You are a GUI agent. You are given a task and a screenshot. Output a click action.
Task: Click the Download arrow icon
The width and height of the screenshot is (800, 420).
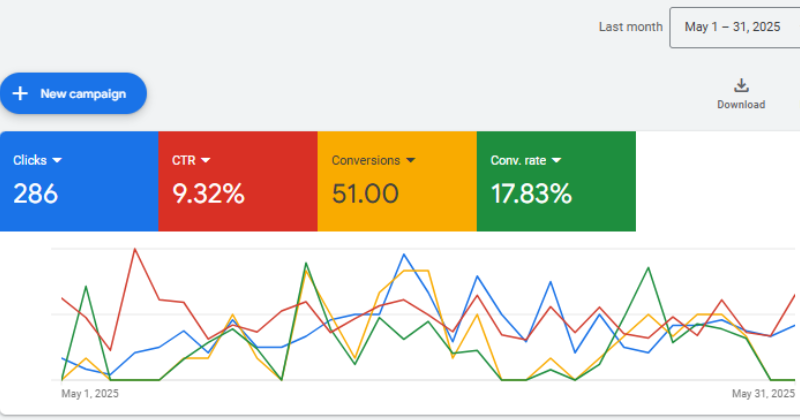(x=741, y=85)
